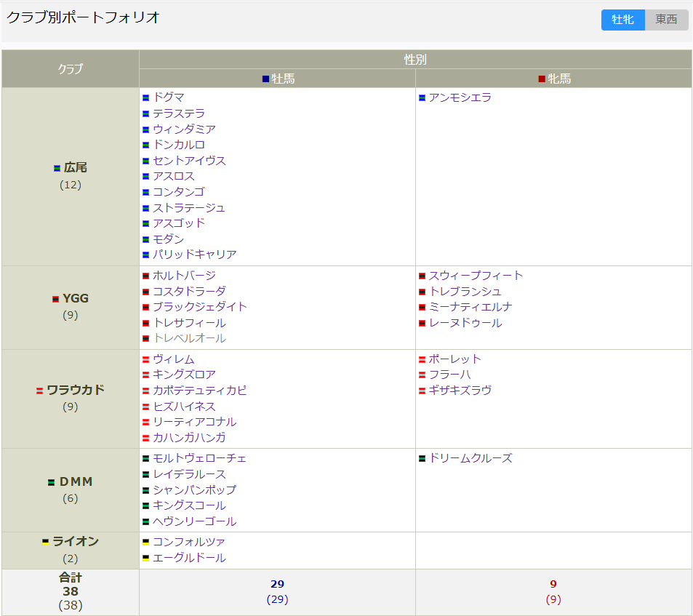
Task: Switch to the 牡牝 view toggle
Action: tap(622, 20)
